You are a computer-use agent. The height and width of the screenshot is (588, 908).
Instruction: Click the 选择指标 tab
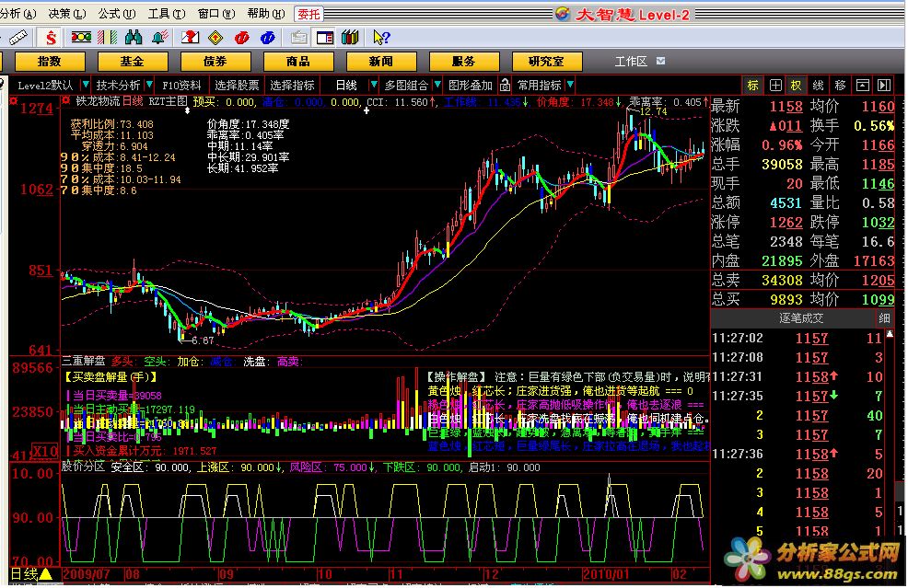[x=293, y=85]
